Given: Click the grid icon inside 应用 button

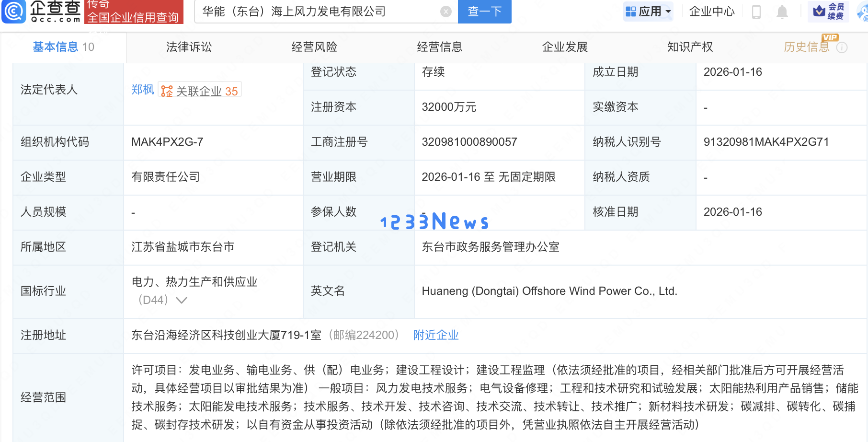Looking at the screenshot, I should 630,11.
